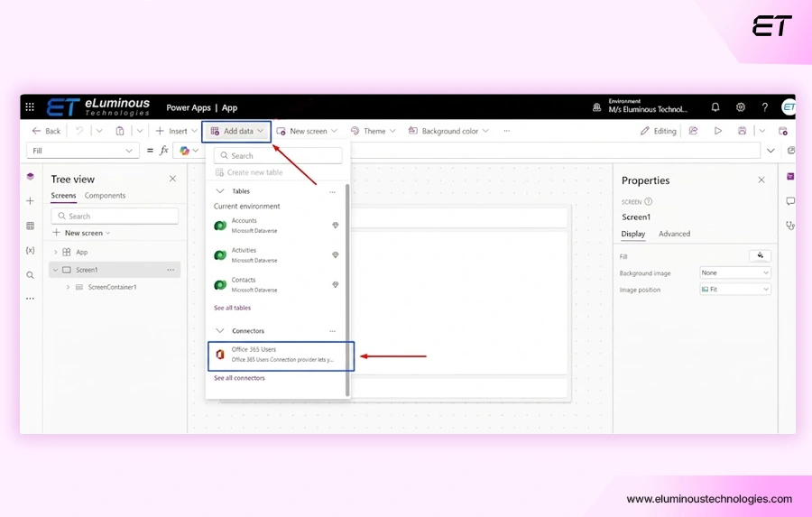Viewport: 812px width, 517px height.
Task: Click the Undo icon
Action: click(79, 131)
